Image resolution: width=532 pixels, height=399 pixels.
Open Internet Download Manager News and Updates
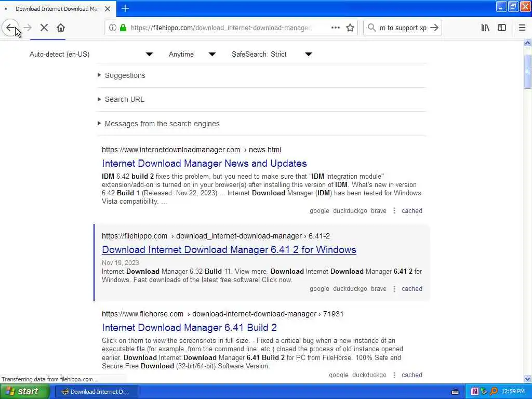pos(204,164)
